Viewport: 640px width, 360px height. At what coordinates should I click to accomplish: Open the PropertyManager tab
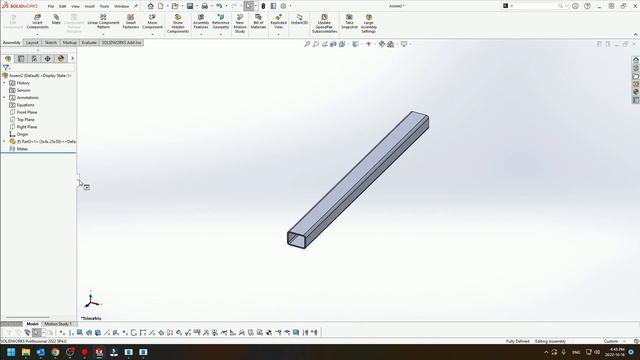click(21, 59)
